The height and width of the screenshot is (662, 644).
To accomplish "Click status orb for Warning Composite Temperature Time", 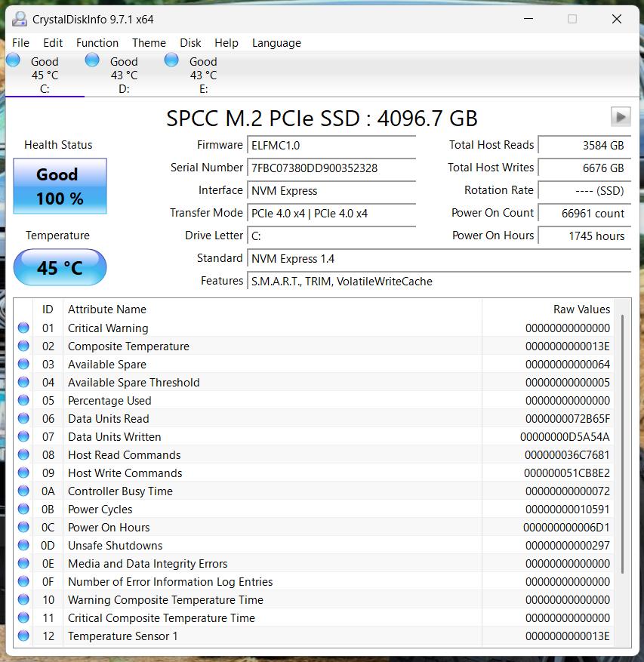I will 23,599.
